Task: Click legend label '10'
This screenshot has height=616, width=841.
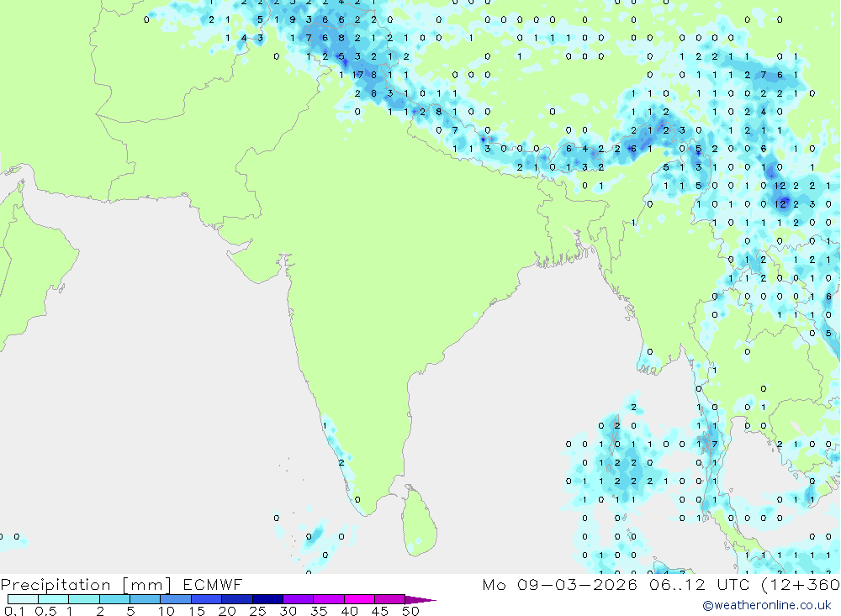Action: click(167, 611)
